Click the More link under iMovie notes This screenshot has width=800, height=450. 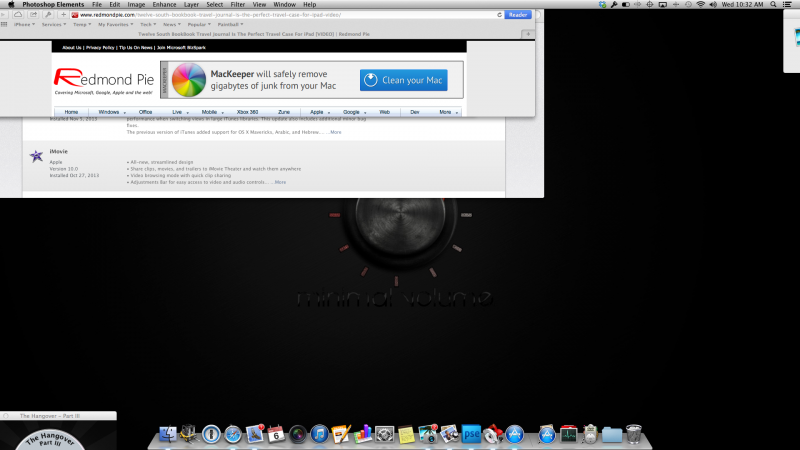tap(280, 182)
